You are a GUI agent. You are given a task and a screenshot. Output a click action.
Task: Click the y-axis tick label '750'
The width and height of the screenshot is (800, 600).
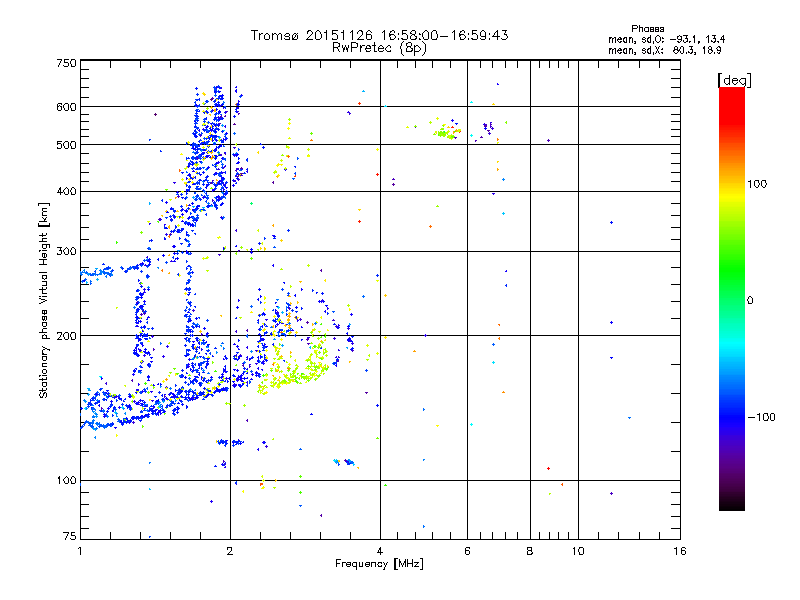click(66, 63)
